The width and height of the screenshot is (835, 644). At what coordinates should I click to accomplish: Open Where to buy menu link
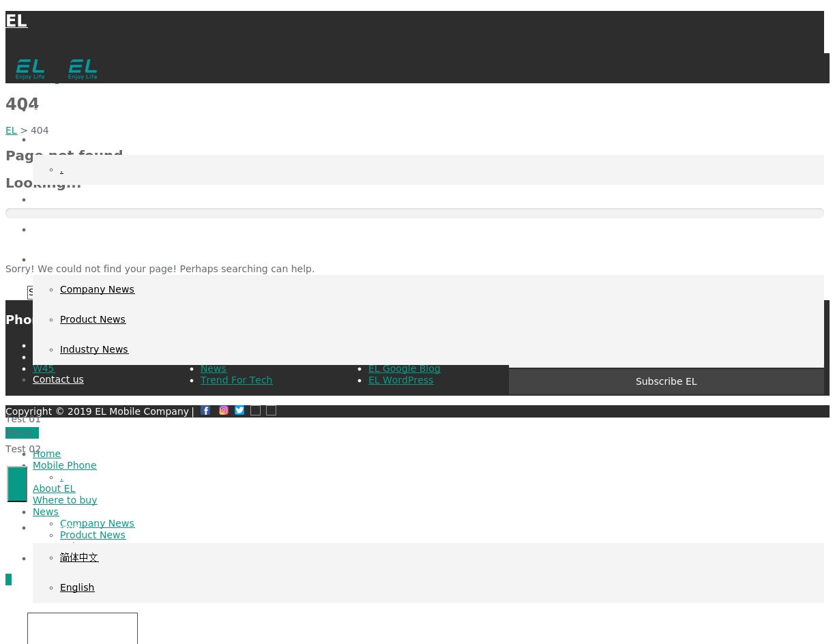point(65,500)
